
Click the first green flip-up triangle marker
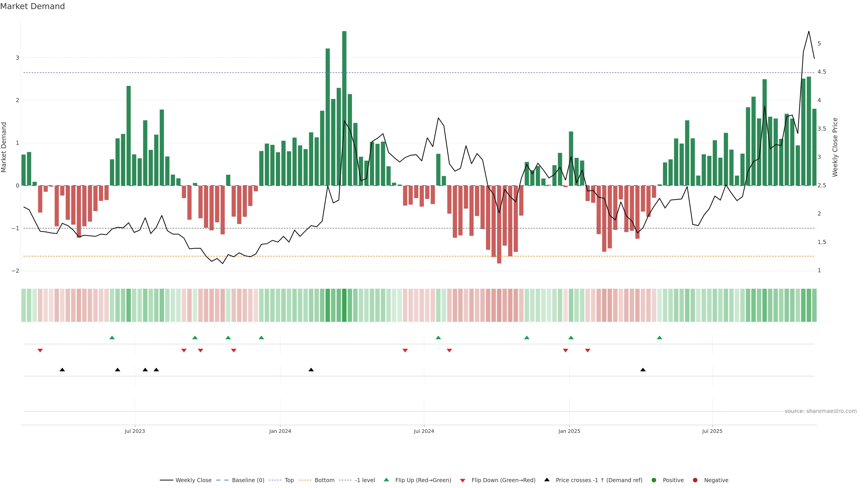coord(112,338)
